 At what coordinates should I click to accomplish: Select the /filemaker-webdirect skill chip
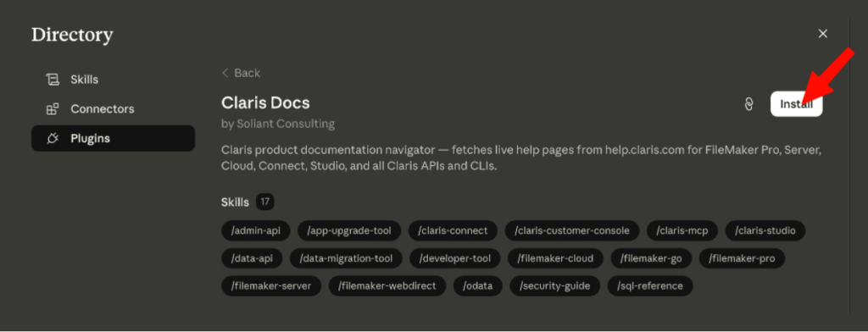[387, 286]
